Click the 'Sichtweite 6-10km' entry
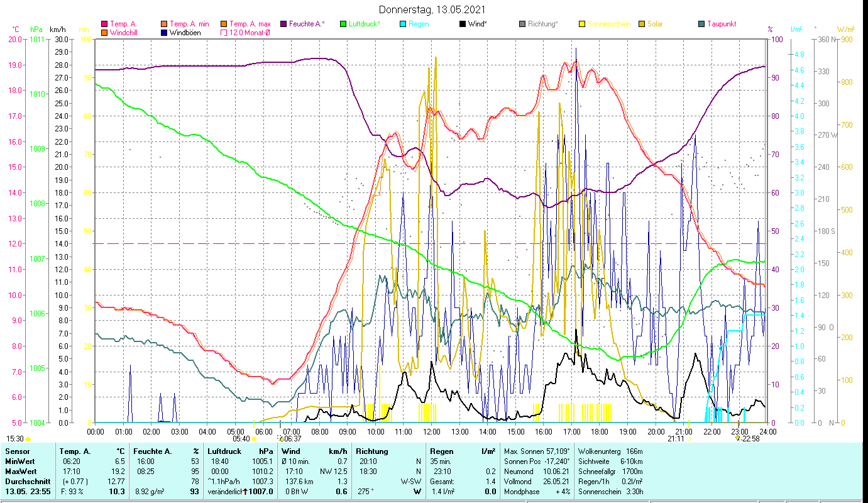 coord(610,462)
